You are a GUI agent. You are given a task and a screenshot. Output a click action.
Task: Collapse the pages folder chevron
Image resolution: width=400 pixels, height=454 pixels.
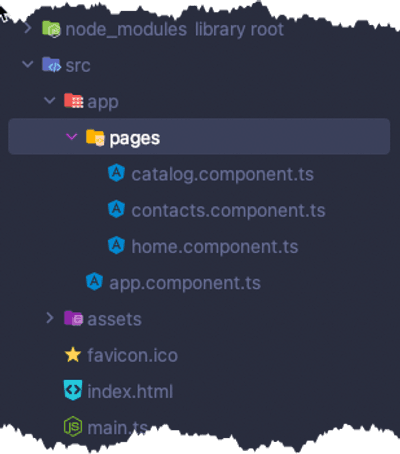[72, 136]
